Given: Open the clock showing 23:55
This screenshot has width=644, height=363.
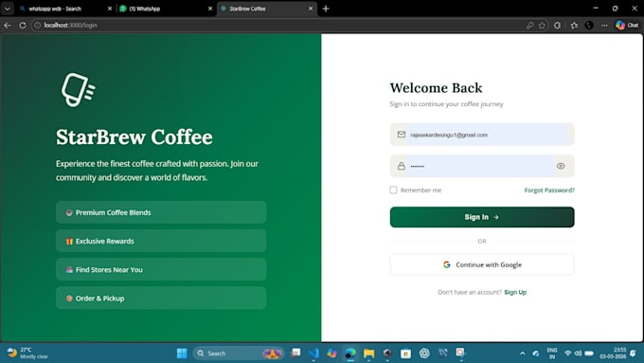Looking at the screenshot, I should click(613, 354).
